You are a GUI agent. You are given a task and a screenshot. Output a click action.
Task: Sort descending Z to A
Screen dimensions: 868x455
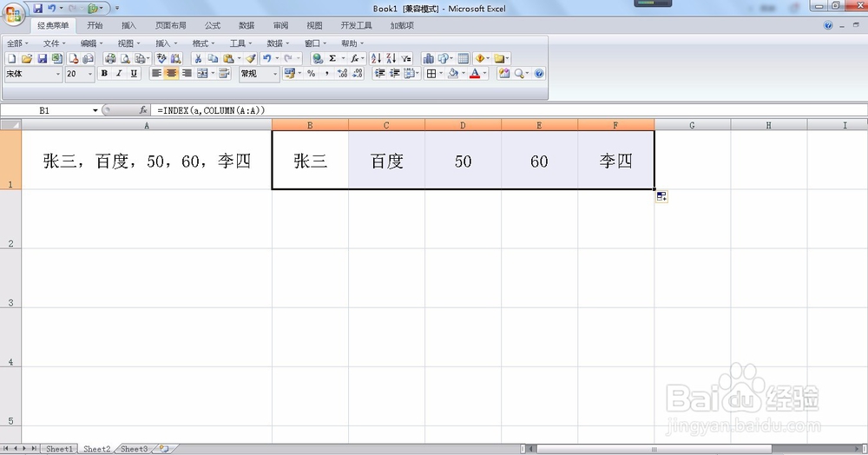[391, 59]
